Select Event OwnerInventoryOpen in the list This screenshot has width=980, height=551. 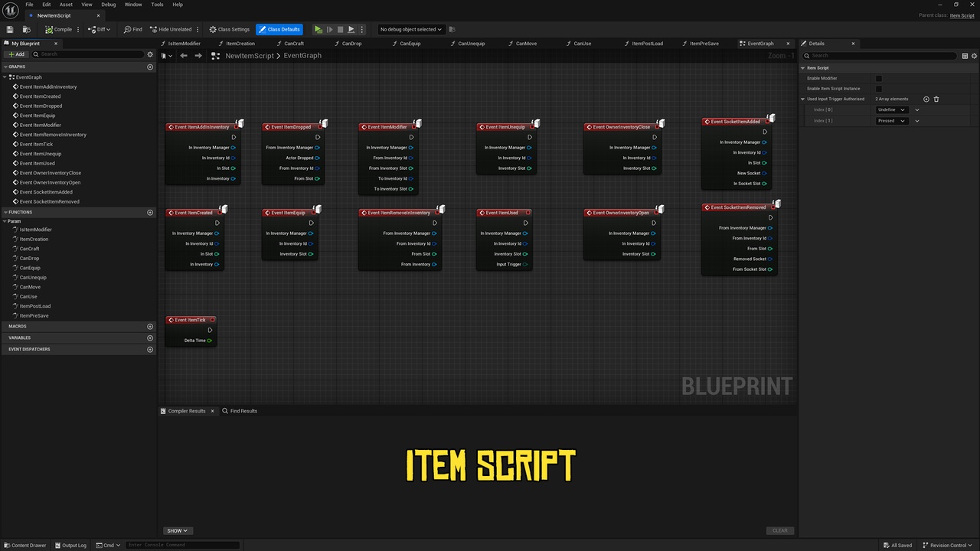pyautogui.click(x=50, y=182)
